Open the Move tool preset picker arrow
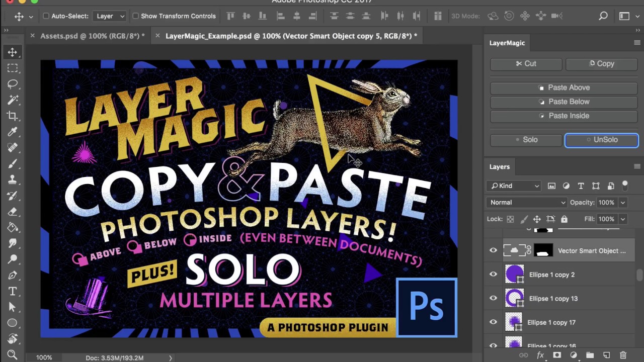This screenshot has width=644, height=362. [x=31, y=17]
